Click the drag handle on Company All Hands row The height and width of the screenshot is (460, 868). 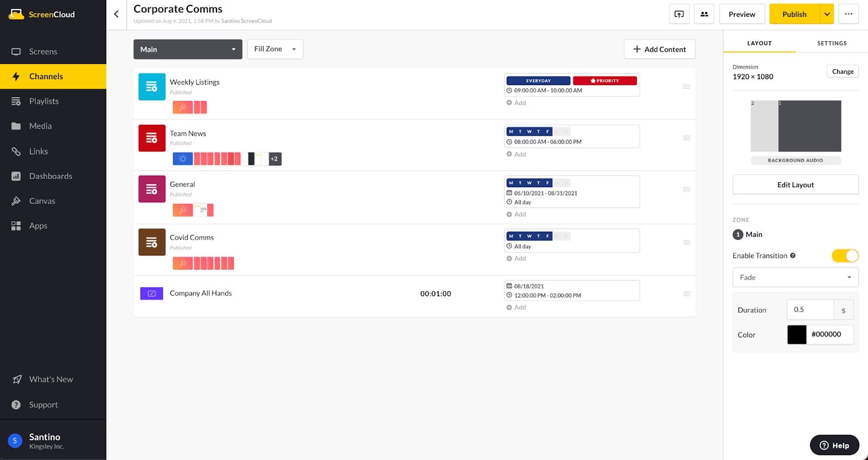click(686, 293)
